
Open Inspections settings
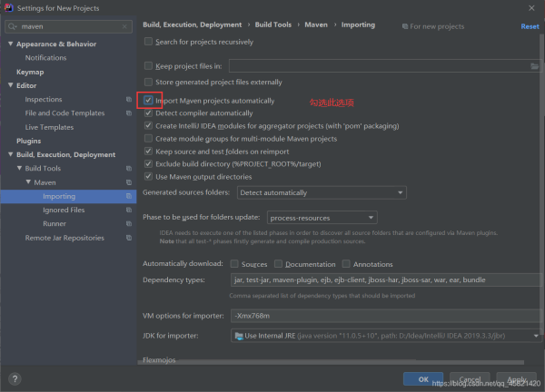coord(44,99)
